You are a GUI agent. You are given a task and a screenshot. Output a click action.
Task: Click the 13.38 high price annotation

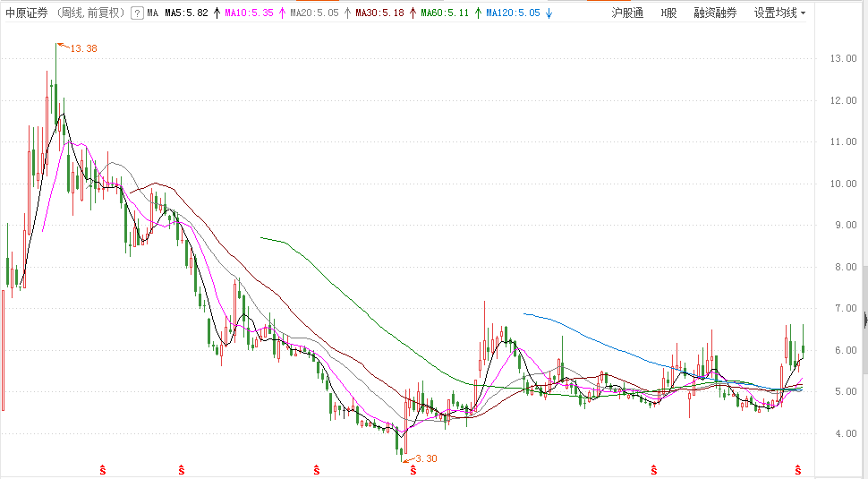coord(83,48)
